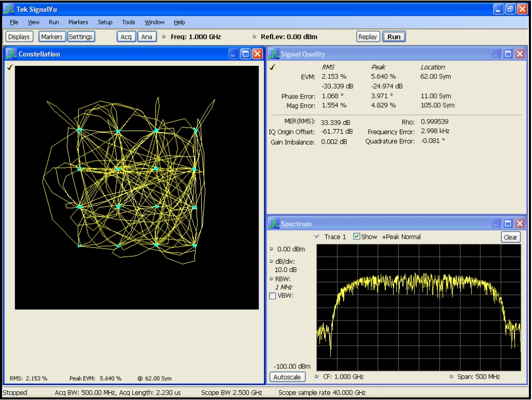Click the Constellation panel title icon

click(x=11, y=54)
